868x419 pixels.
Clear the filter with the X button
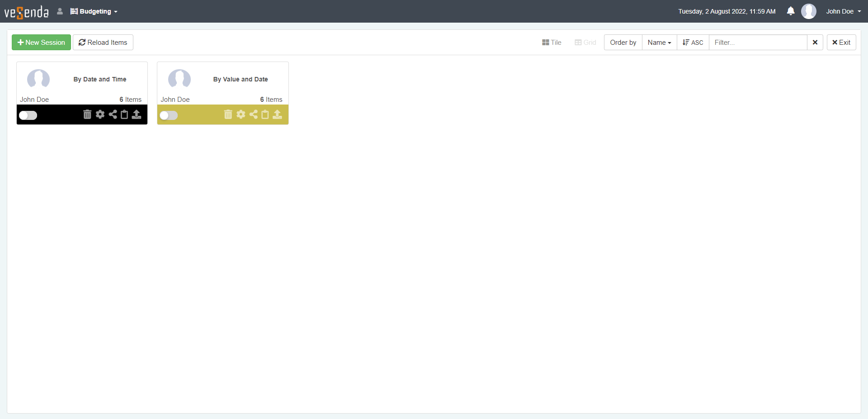coord(815,43)
